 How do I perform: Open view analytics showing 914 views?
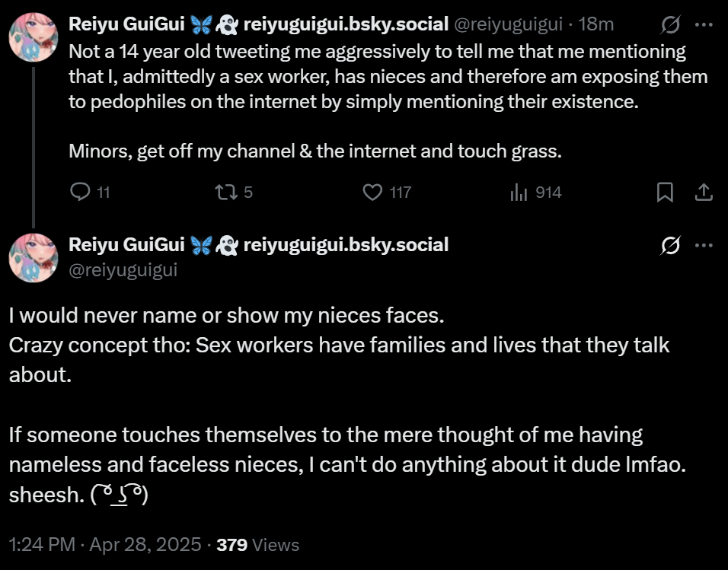pos(519,193)
